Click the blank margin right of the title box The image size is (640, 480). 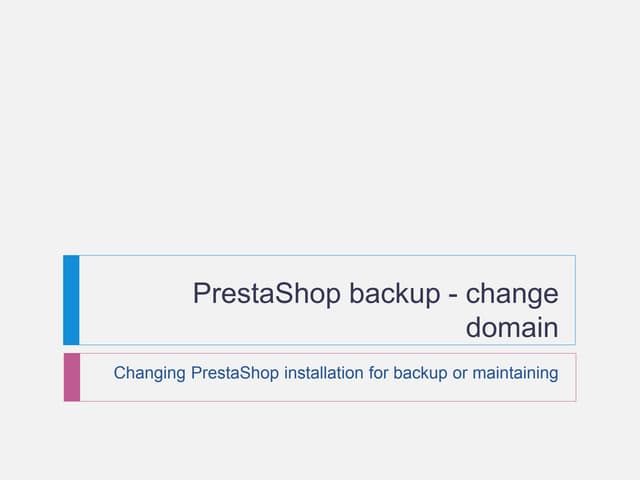608,300
